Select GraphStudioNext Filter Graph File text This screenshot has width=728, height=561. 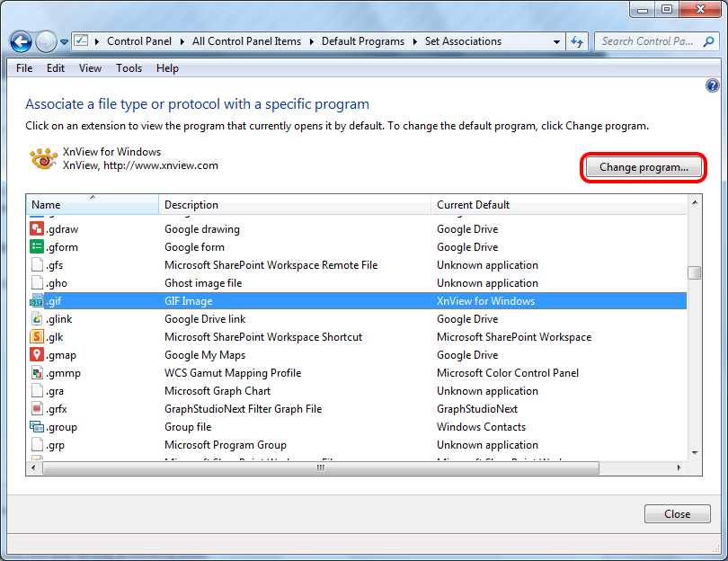(243, 409)
